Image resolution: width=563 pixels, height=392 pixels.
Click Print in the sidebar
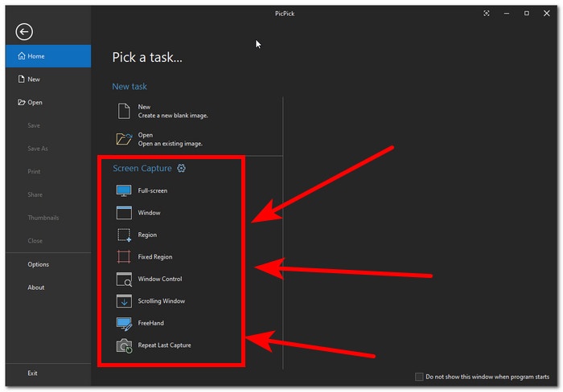34,172
